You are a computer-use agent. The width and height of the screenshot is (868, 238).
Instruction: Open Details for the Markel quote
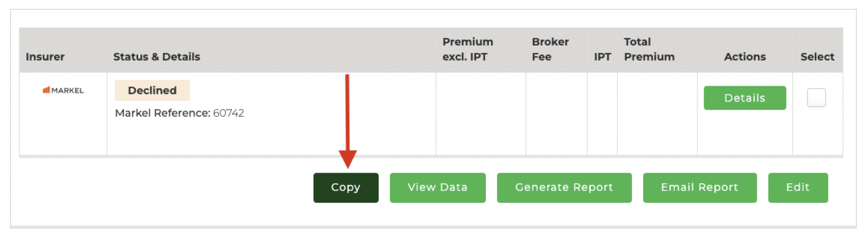point(744,98)
